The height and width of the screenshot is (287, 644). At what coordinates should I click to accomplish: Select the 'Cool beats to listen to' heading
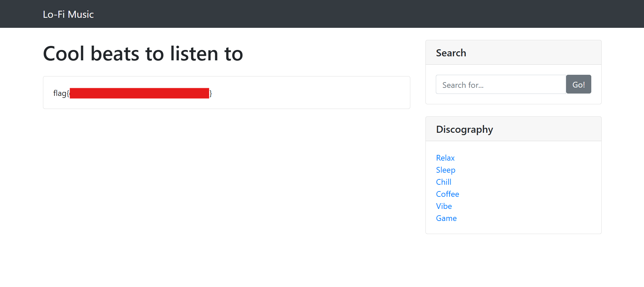(143, 54)
